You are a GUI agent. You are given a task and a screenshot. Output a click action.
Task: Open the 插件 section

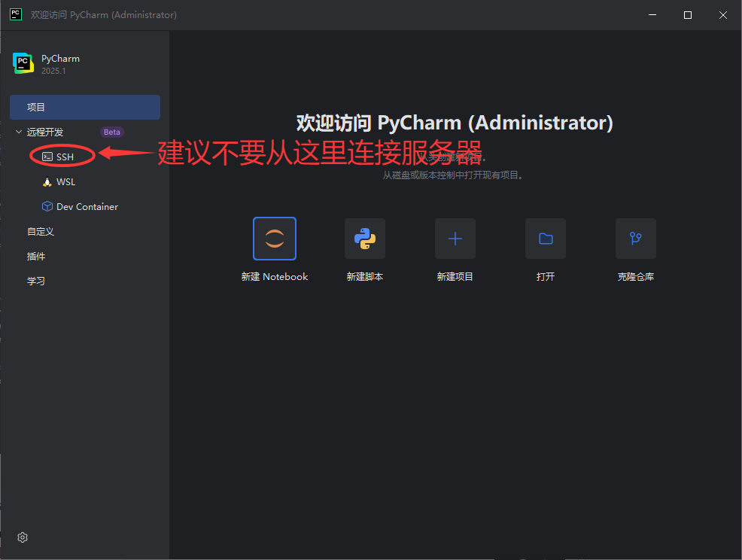pyautogui.click(x=36, y=256)
